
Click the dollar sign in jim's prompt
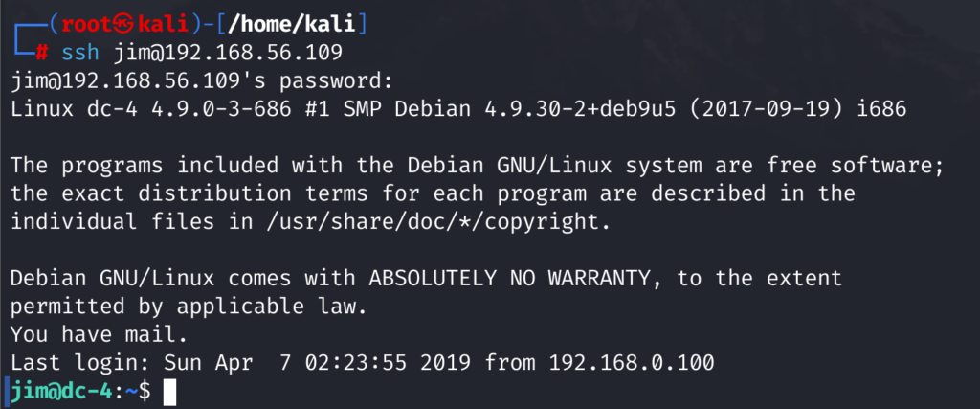tap(145, 392)
